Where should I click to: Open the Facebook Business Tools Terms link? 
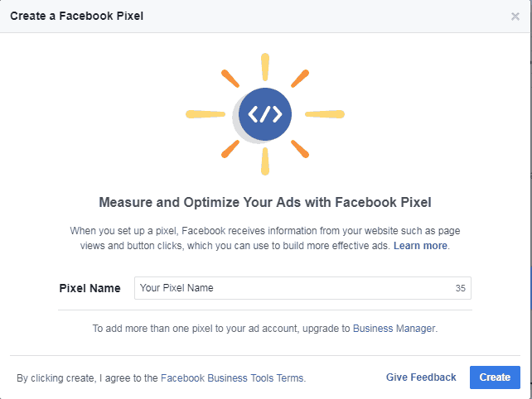click(x=232, y=378)
